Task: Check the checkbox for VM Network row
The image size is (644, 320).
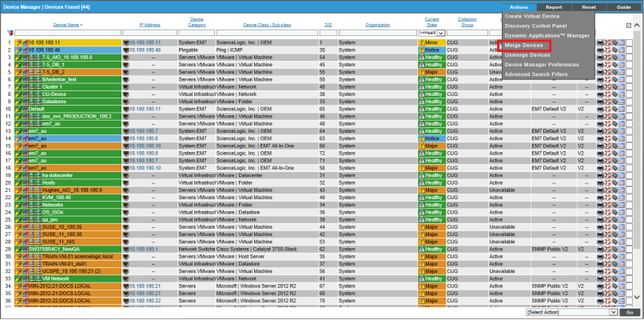Action: 629,279
